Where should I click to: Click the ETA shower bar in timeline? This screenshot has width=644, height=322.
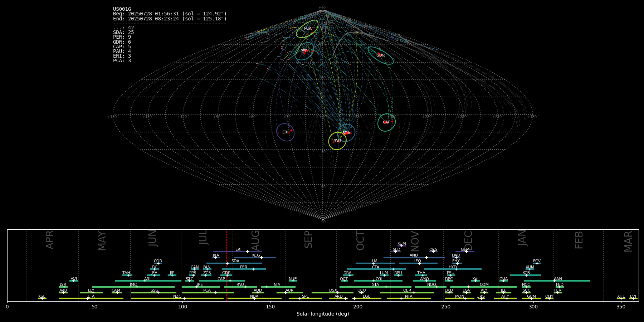[91, 298]
